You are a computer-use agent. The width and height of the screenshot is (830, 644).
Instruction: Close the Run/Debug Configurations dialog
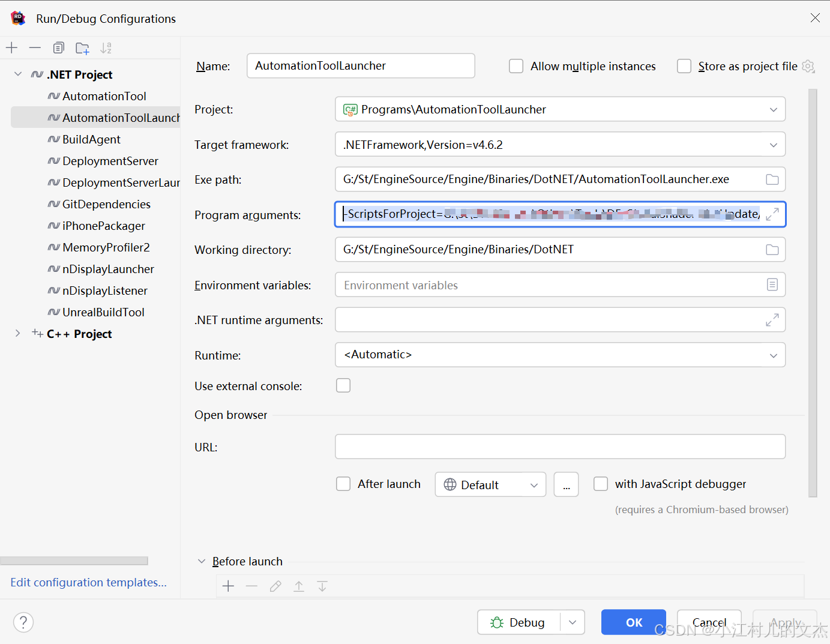[x=815, y=18]
